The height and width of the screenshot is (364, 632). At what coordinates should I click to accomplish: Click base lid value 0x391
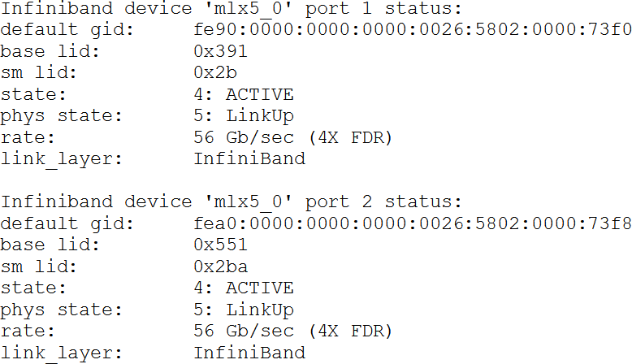click(x=220, y=52)
